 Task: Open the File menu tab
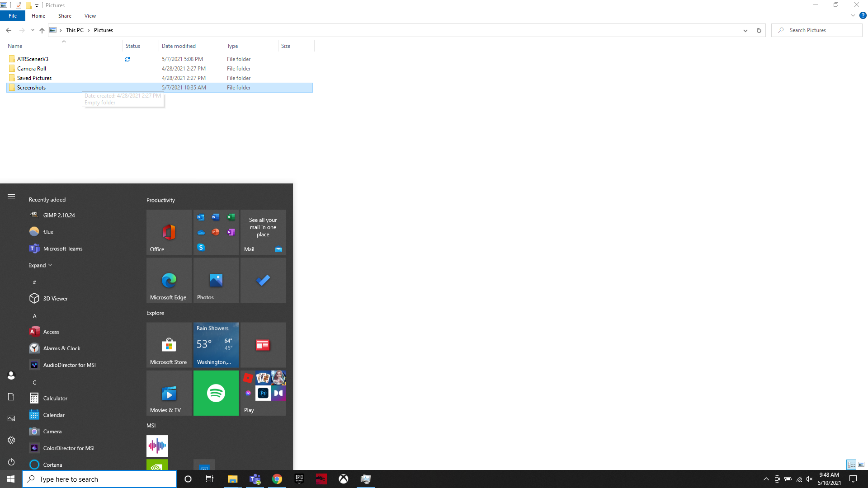click(x=13, y=16)
